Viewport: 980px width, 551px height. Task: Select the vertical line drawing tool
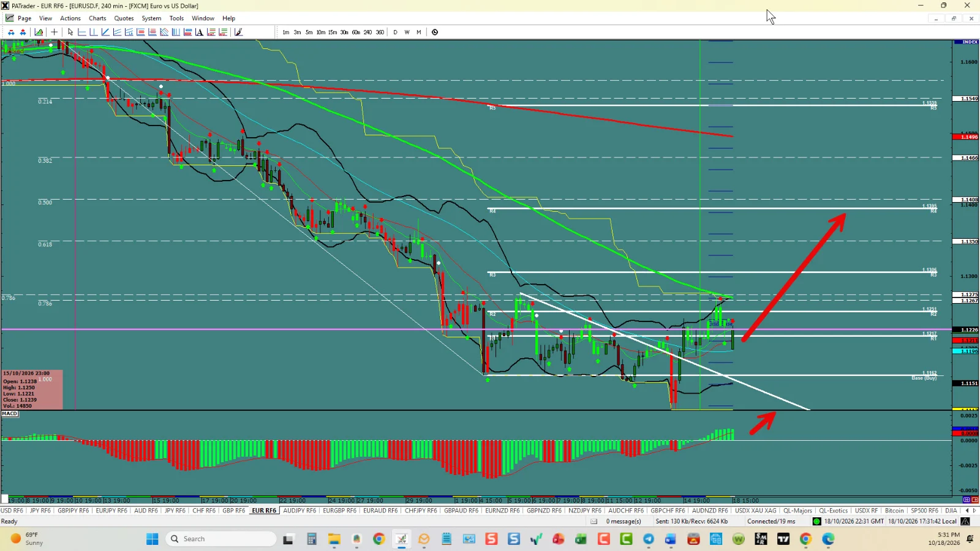[x=94, y=32]
